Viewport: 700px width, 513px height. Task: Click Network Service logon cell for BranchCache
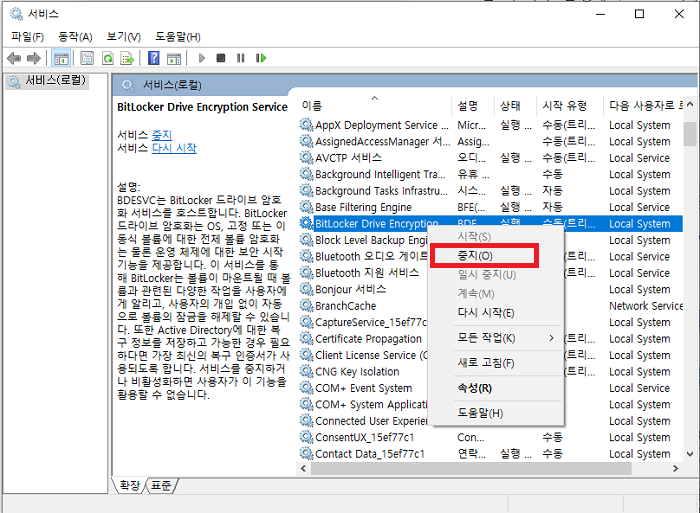[646, 306]
